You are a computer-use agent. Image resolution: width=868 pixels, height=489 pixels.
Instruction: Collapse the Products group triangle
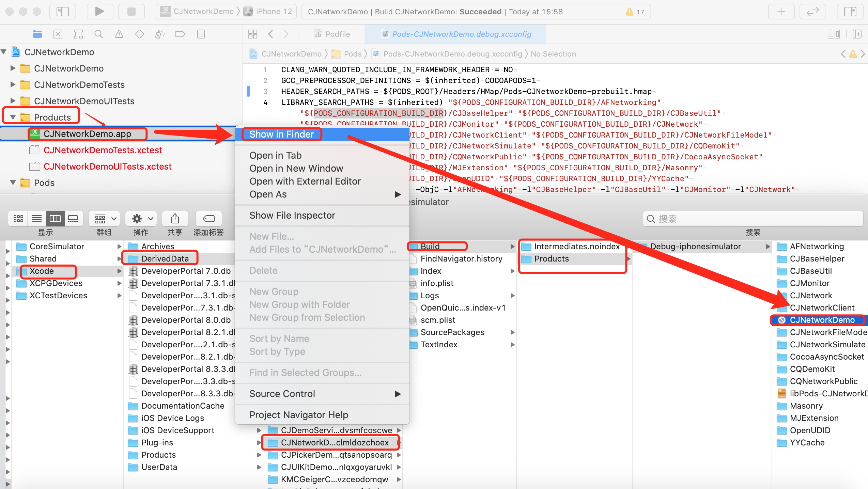coord(13,117)
